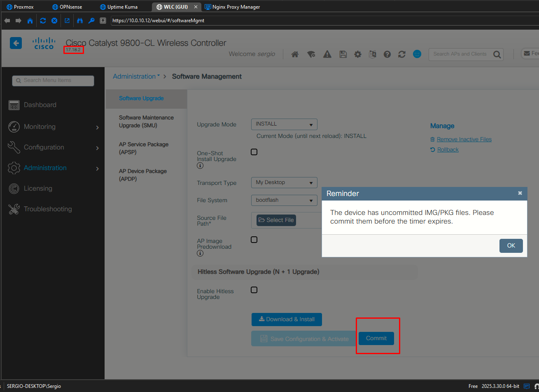Close the Reminder dialog with the X
539x392 pixels.
tap(520, 193)
